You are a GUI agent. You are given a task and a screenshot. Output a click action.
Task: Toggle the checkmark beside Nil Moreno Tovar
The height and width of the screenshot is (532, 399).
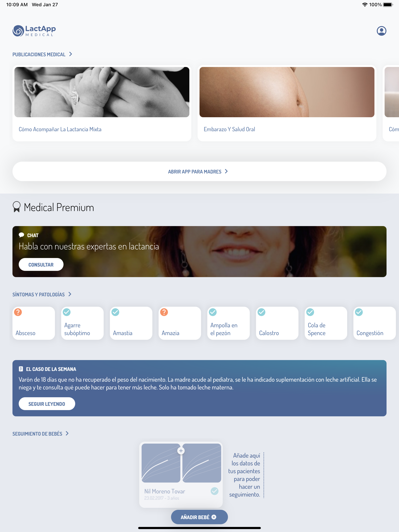215,491
